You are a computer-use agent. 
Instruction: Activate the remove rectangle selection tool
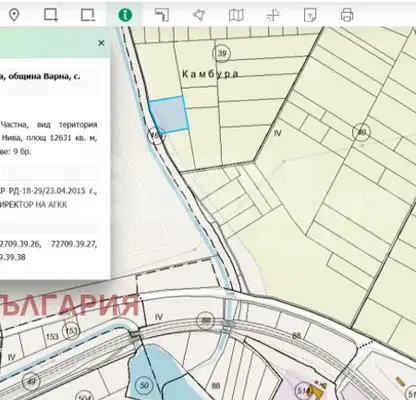88,15
